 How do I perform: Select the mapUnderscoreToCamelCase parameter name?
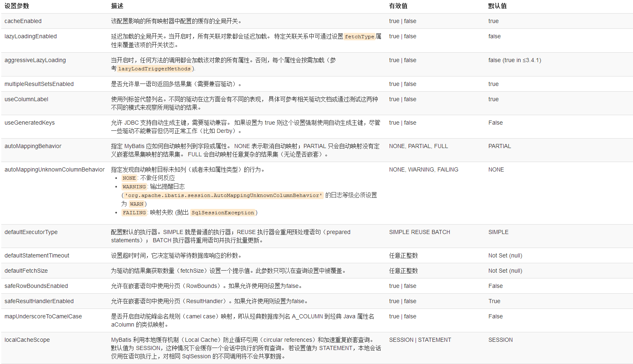[x=43, y=316]
